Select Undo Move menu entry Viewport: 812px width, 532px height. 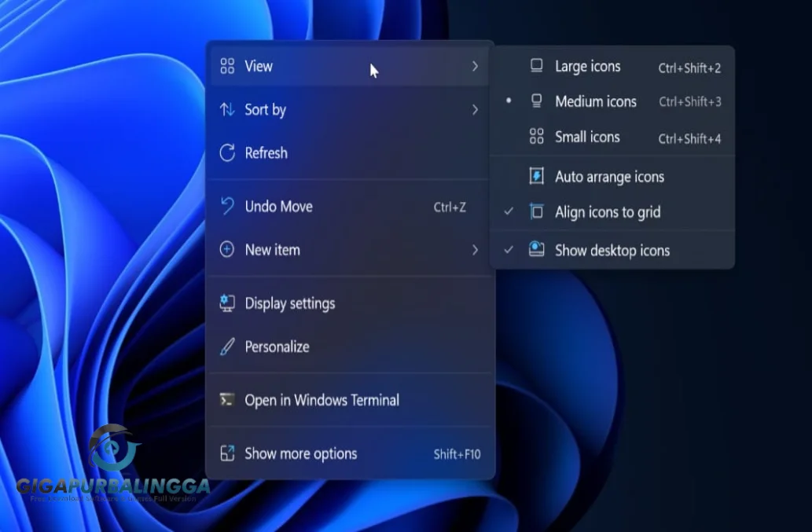(x=350, y=207)
